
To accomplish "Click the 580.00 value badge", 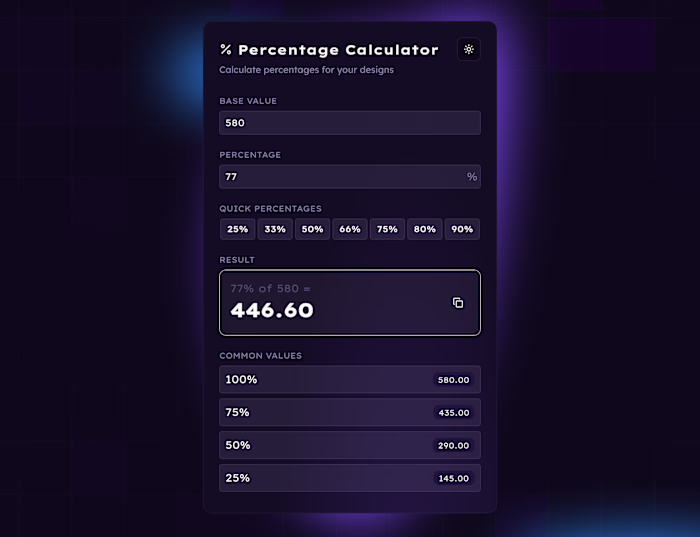I will 453,380.
